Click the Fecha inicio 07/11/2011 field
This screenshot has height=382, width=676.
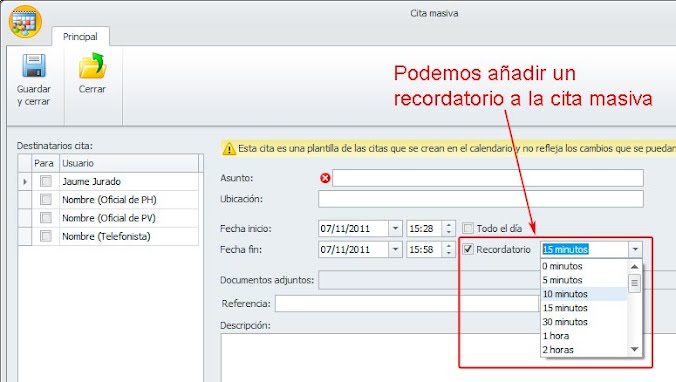[354, 229]
